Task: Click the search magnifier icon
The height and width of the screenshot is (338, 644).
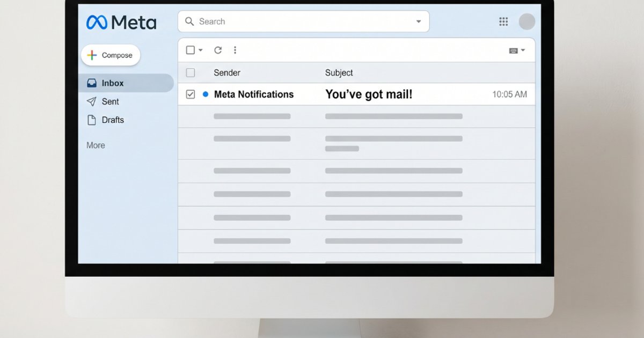Action: click(189, 21)
